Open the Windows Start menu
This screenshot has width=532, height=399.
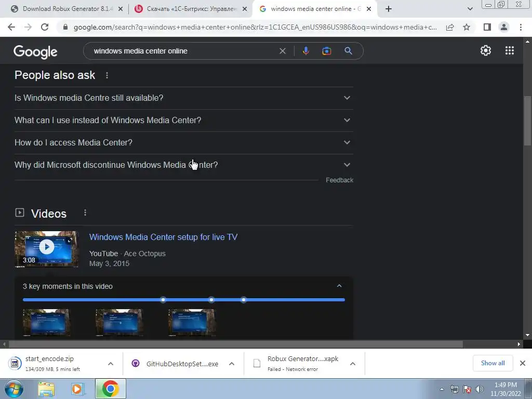(x=14, y=389)
